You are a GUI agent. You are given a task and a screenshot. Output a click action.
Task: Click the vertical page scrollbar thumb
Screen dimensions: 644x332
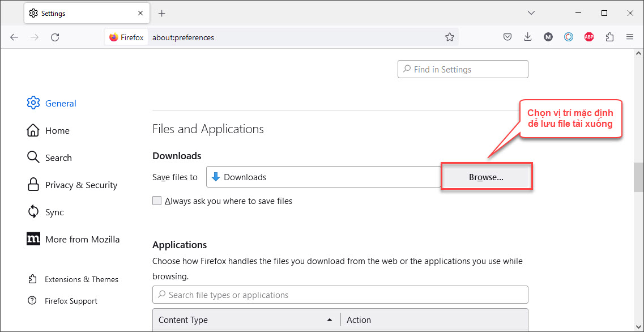tap(638, 178)
